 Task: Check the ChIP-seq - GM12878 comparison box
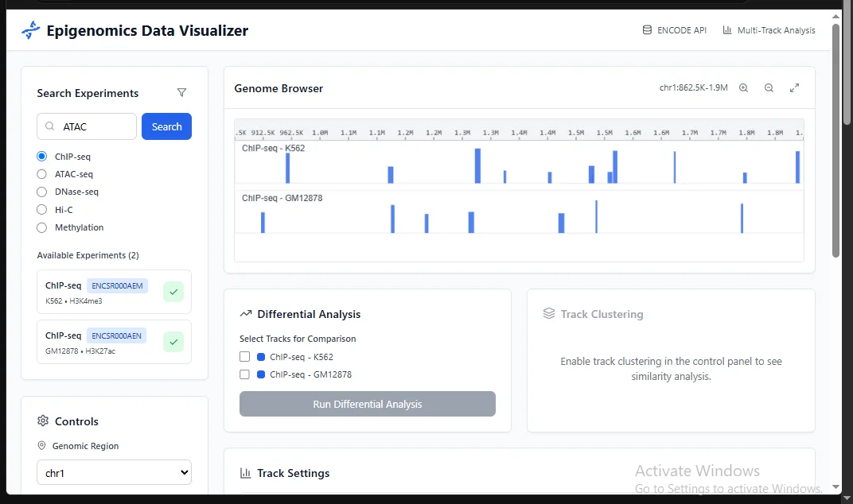[245, 374]
